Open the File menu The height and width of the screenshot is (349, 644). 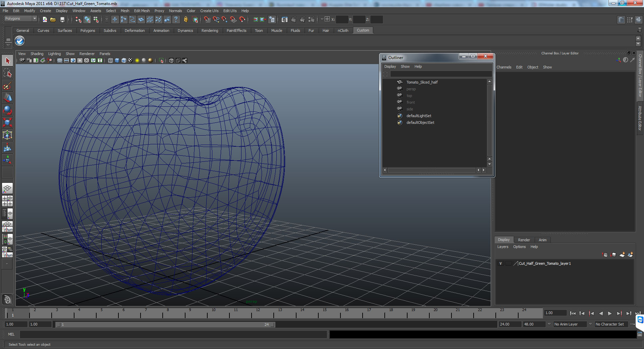pos(5,11)
